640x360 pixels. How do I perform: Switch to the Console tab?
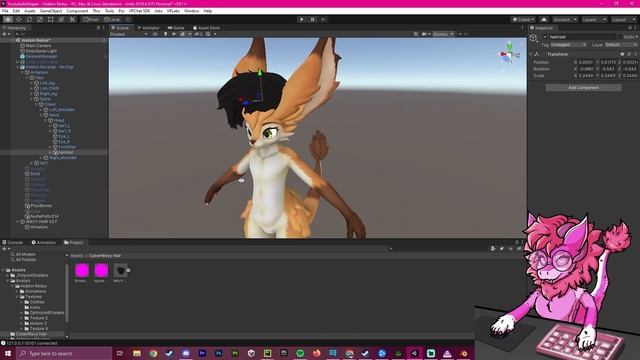[x=13, y=242]
